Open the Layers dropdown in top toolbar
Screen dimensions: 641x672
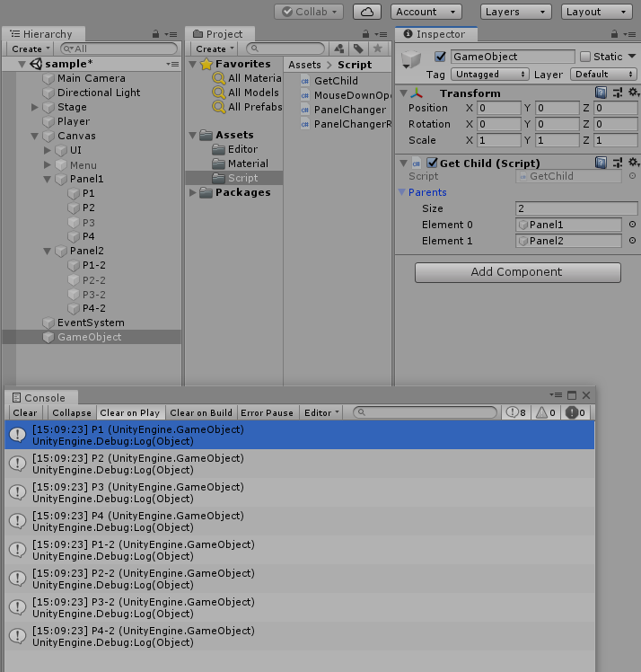[514, 12]
